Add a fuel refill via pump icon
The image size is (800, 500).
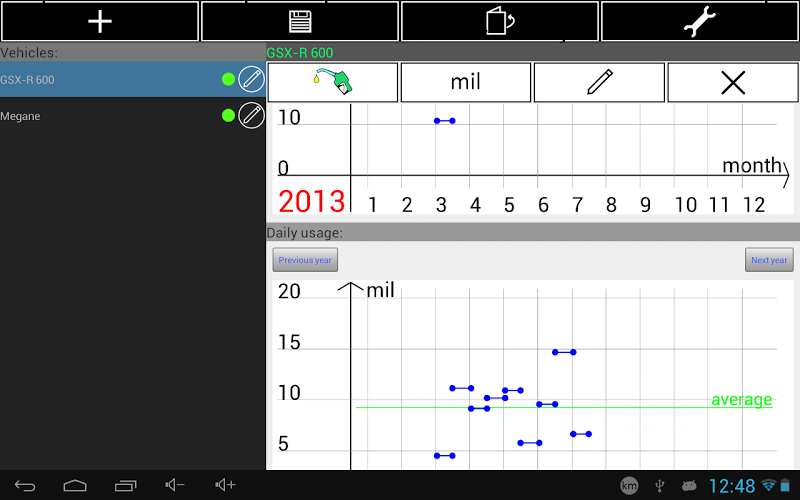(x=333, y=82)
